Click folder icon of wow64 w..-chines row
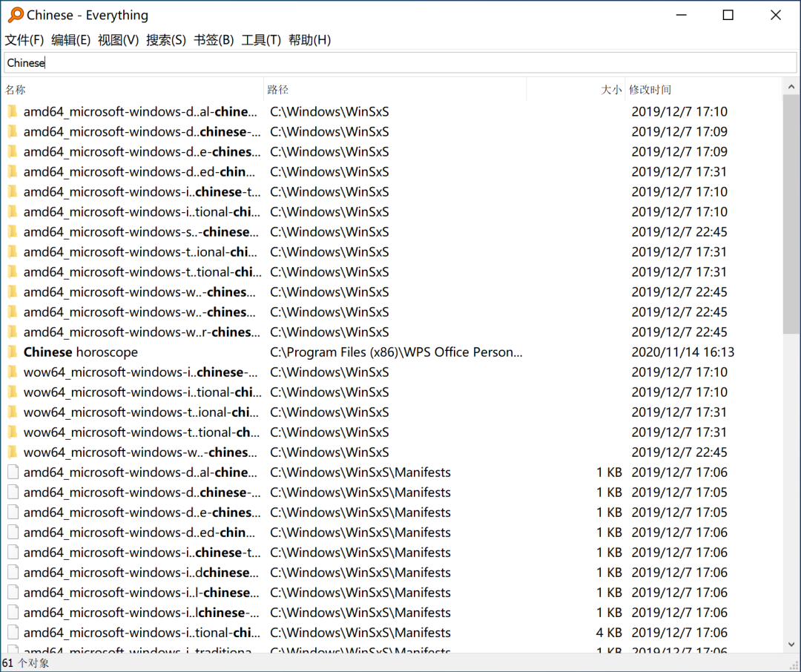Image resolution: width=801 pixels, height=672 pixels. (13, 452)
